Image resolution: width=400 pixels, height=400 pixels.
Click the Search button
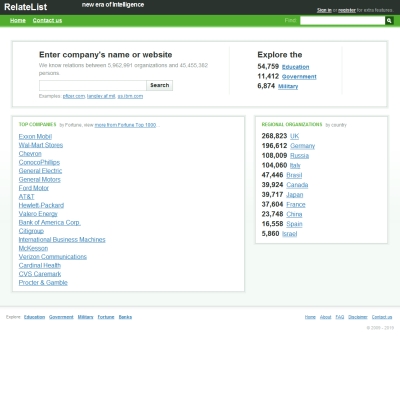159,85
